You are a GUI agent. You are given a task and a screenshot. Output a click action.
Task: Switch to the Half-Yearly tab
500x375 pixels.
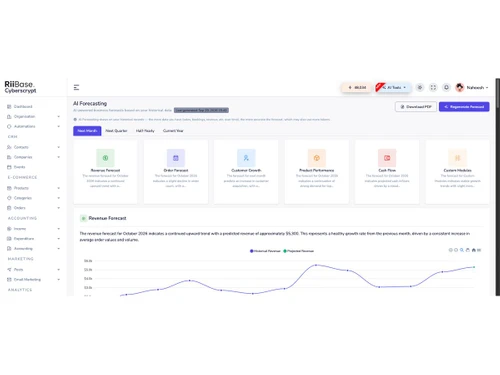pos(145,131)
